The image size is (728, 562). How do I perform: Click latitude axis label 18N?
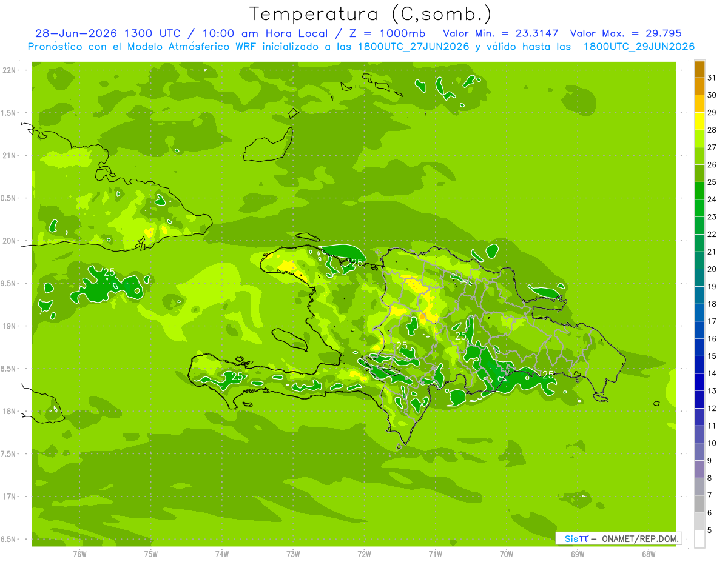pyautogui.click(x=10, y=411)
